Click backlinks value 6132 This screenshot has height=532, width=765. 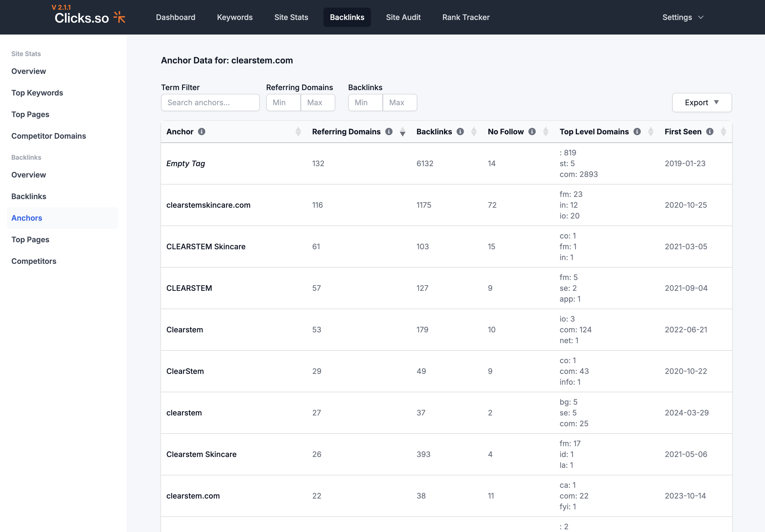[x=425, y=163]
